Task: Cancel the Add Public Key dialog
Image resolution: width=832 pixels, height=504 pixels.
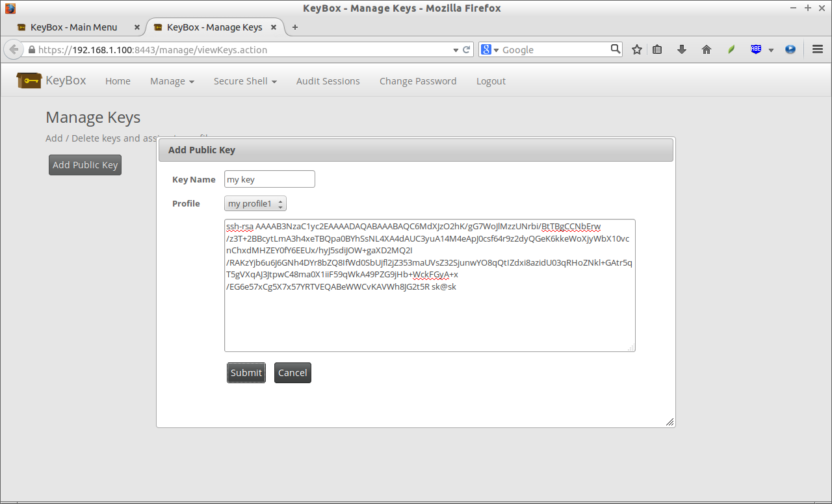Action: pyautogui.click(x=292, y=373)
